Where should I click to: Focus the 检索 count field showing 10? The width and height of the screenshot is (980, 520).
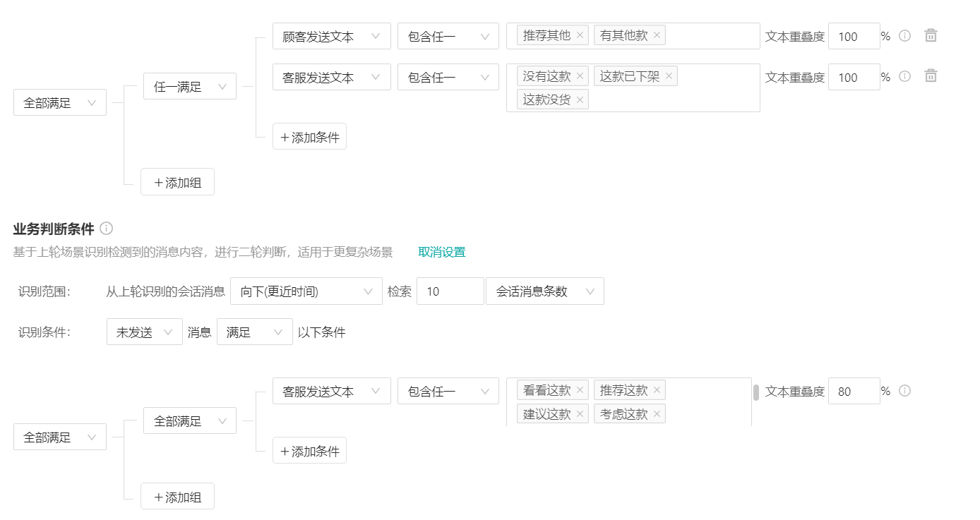click(x=450, y=291)
